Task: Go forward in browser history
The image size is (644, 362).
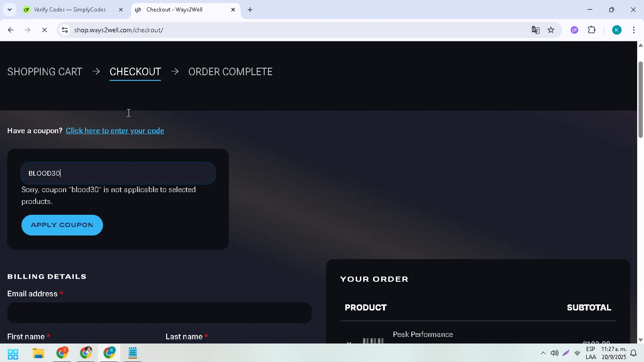Action: tap(27, 30)
